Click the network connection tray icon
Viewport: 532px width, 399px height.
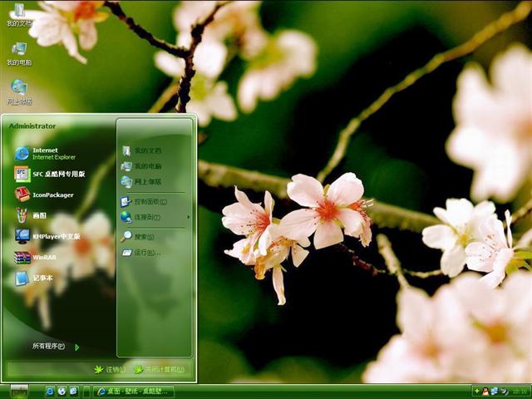pos(495,392)
